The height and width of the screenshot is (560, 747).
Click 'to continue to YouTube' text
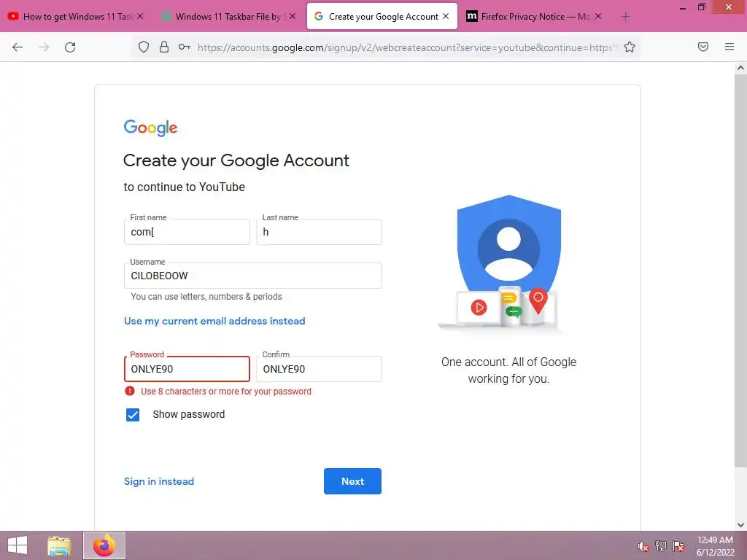(185, 187)
